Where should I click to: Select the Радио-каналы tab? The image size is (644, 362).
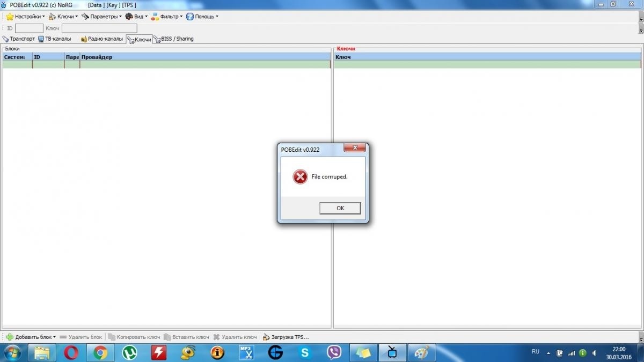point(102,39)
